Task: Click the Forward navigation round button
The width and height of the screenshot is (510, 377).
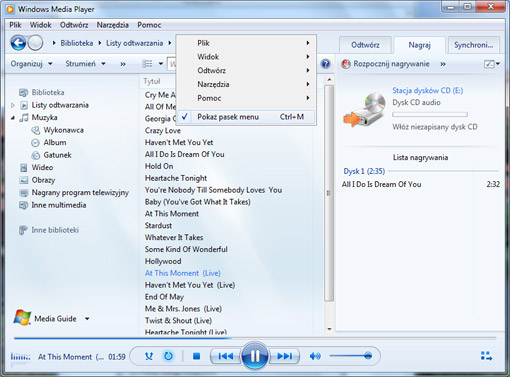Action: (x=35, y=43)
